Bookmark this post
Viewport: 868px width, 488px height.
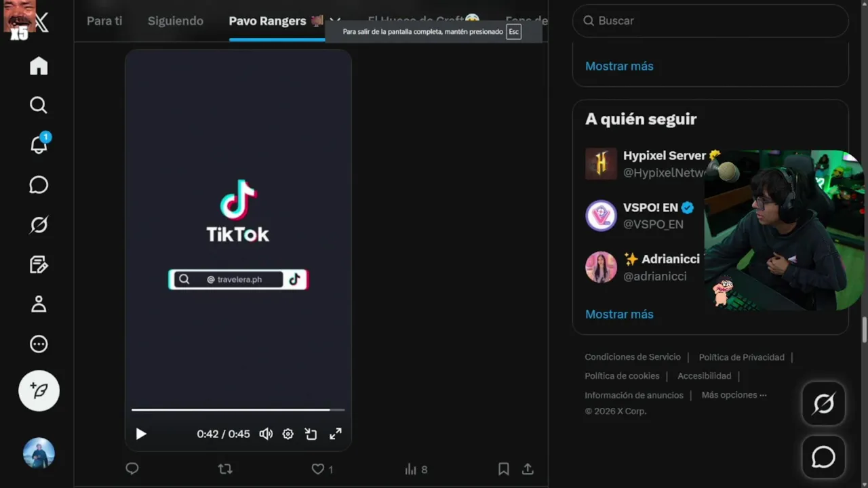click(504, 468)
